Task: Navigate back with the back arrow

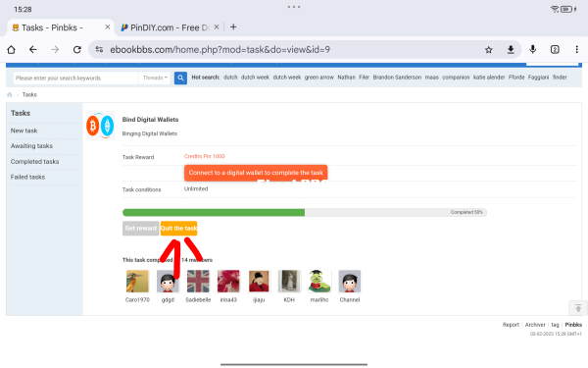Action: [x=33, y=50]
